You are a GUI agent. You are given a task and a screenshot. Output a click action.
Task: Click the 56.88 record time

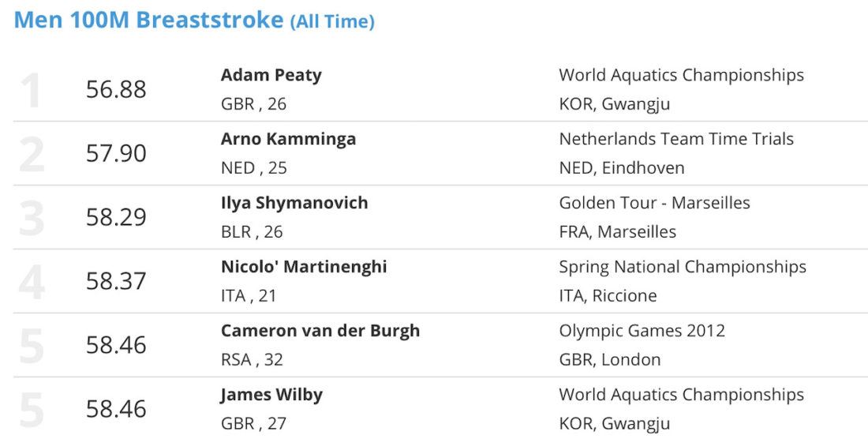(x=116, y=89)
